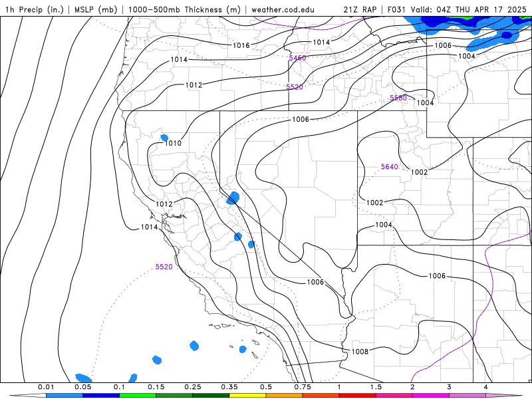532x399 pixels.
Task: Click the 1008 isobar label
Action: pos(360,352)
